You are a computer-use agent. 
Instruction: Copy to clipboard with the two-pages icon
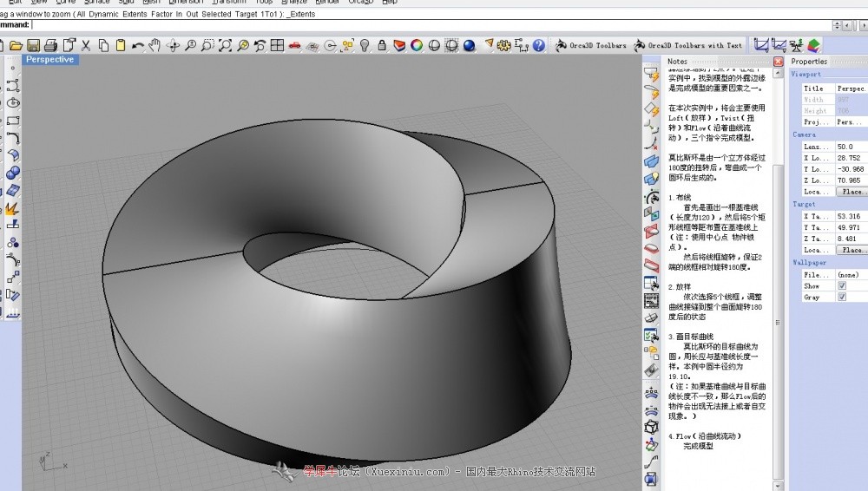click(103, 45)
